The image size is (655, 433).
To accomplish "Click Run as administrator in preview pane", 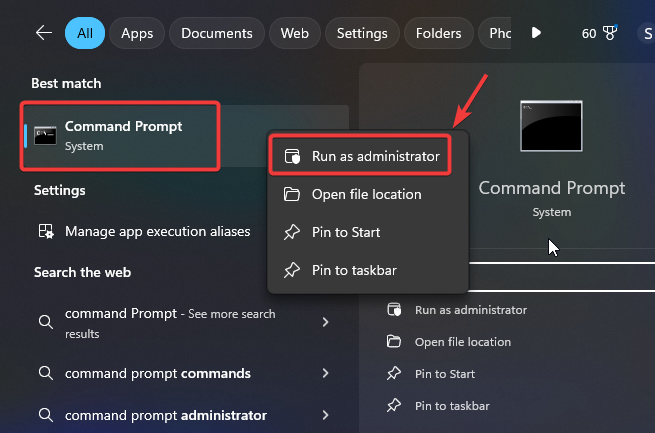I will pos(471,310).
